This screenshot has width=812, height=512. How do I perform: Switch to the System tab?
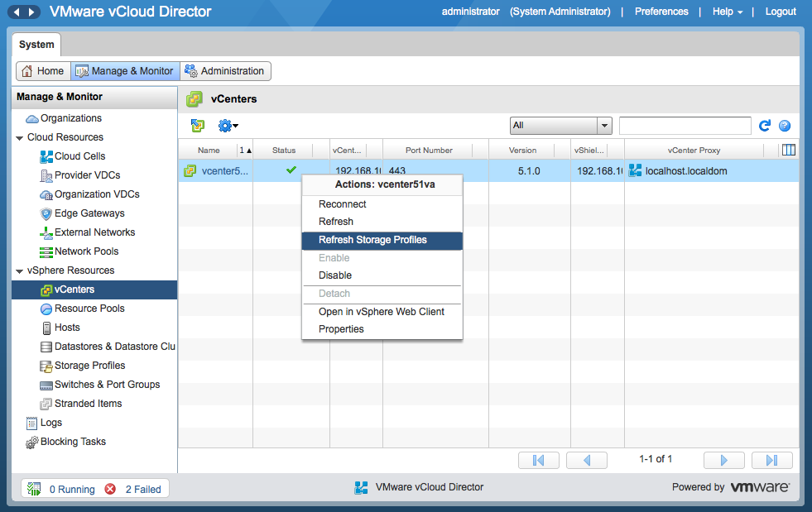tap(36, 45)
